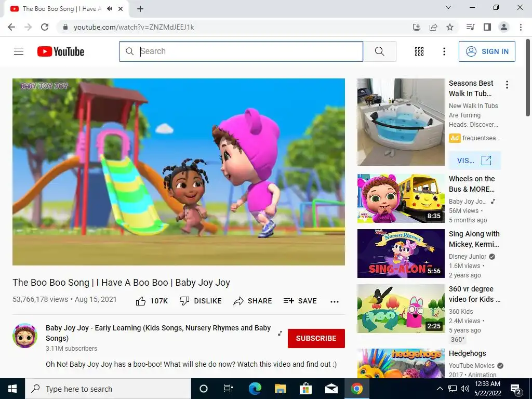Click the address bar URL
The height and width of the screenshot is (399, 532).
pos(134,27)
